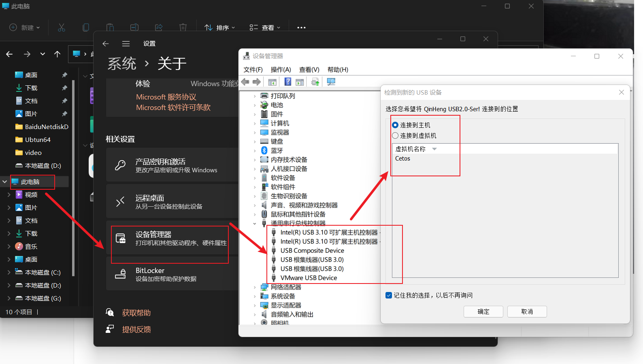Click the Explorer up-directory arrow
Viewport: 643px width, 364px height.
coord(57,54)
